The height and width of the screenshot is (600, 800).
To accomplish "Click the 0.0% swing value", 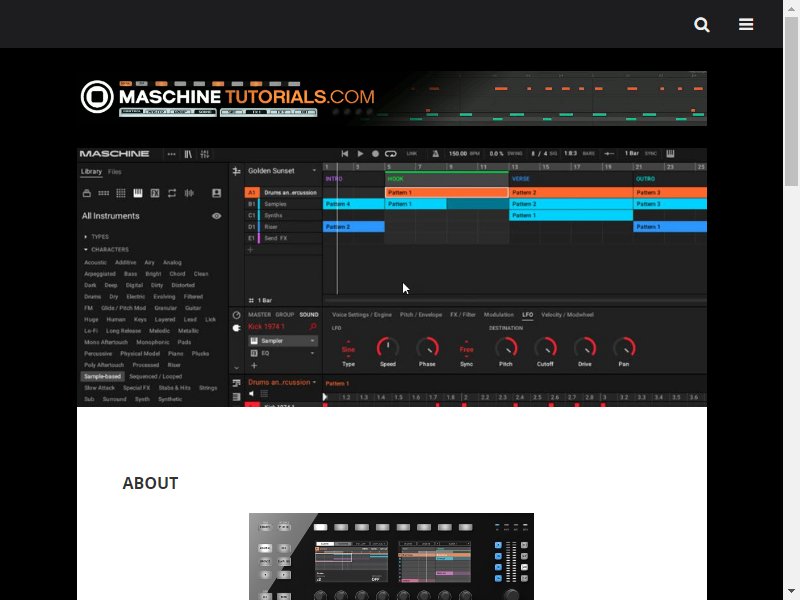I will 506,154.
